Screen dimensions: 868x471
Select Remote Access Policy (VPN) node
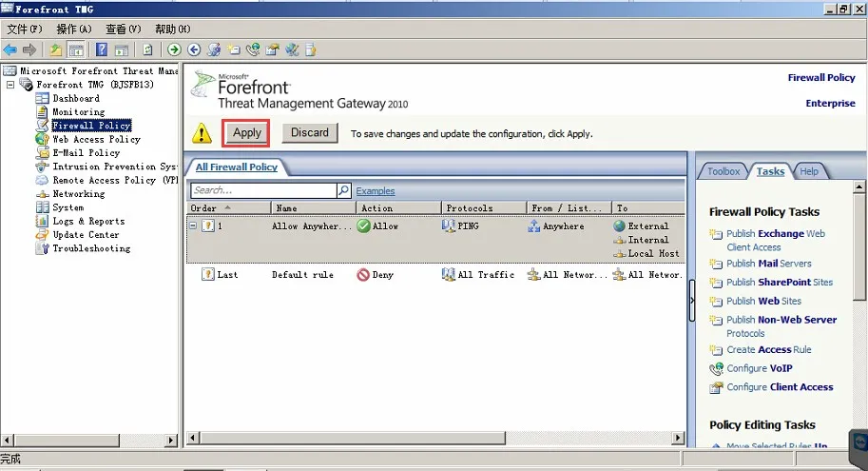tap(115, 180)
